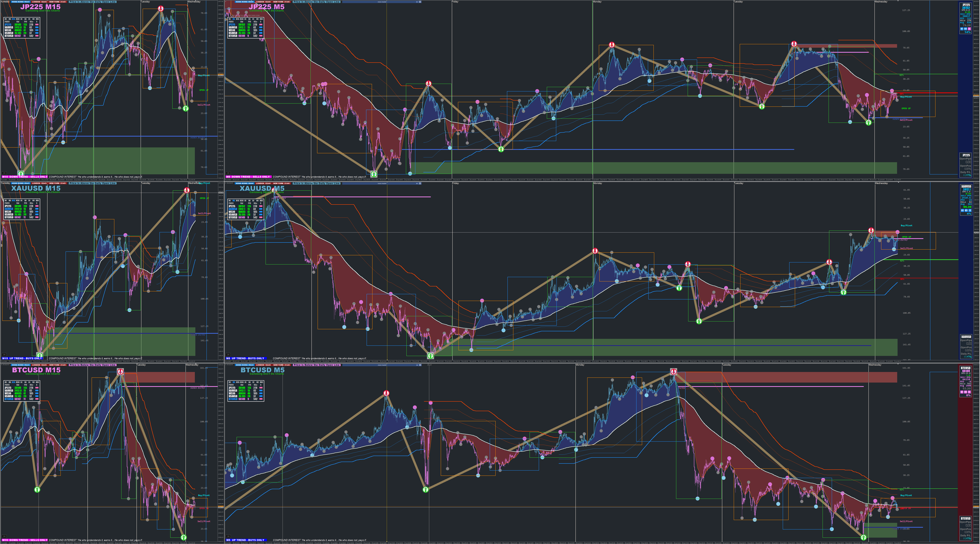The image size is (980, 544).
Task: Collapse the news reader panel on BTCUSD M5 with the up arrow
Action: (417, 365)
